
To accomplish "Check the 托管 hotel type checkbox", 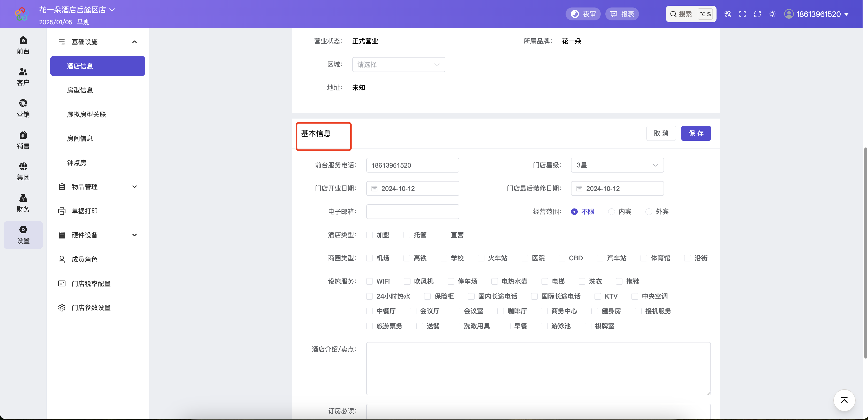I will click(406, 235).
